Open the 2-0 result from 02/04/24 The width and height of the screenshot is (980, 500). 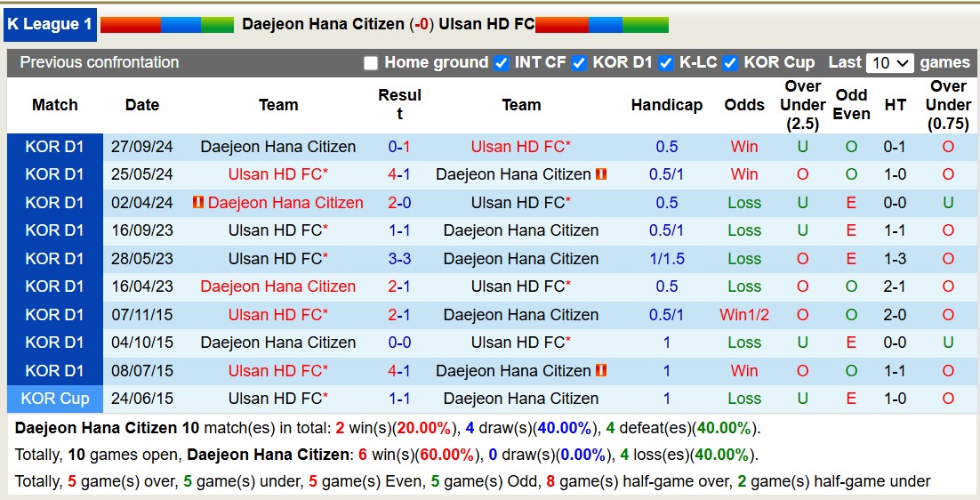(398, 203)
